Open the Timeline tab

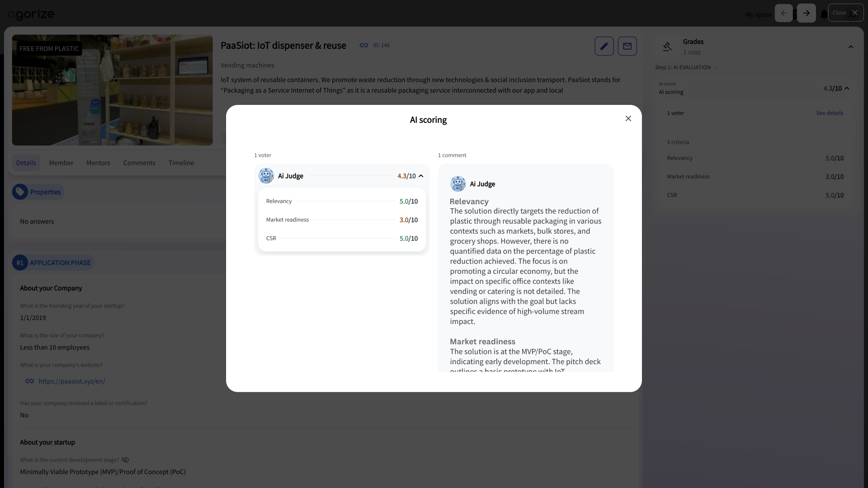click(181, 163)
